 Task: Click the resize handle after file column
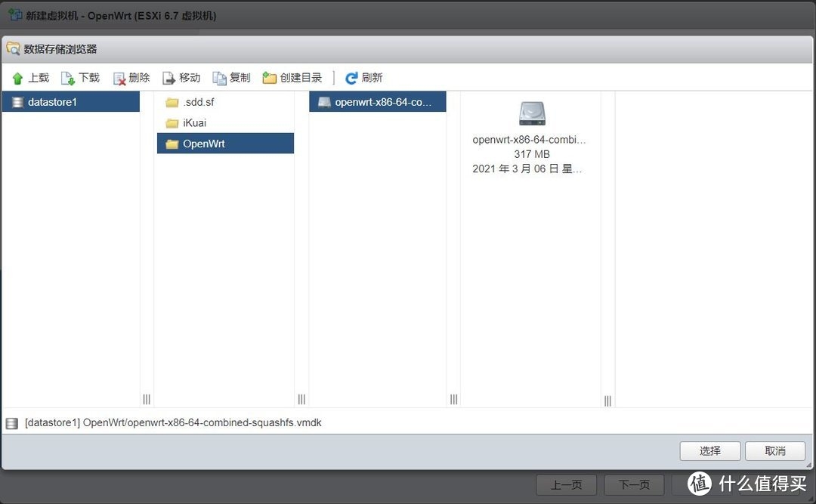(x=454, y=399)
